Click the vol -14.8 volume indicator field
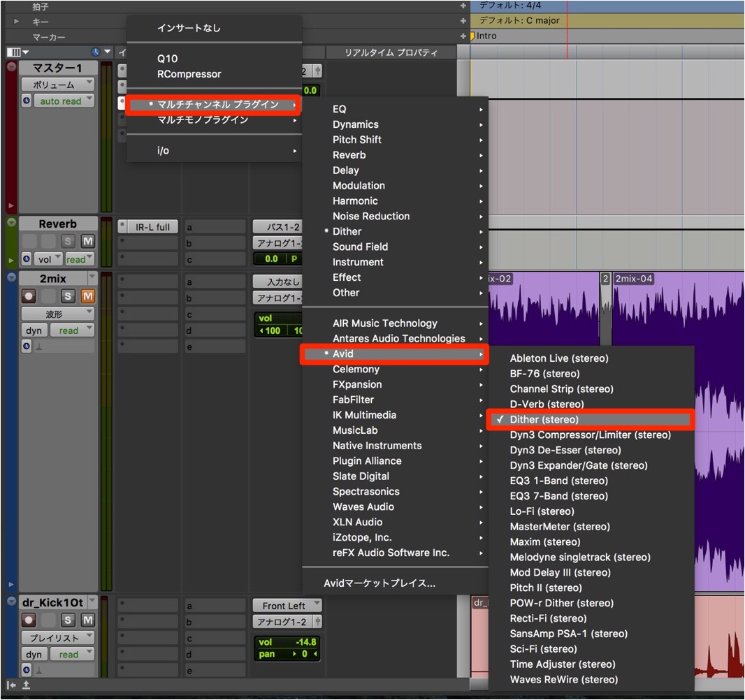 pyautogui.click(x=287, y=642)
